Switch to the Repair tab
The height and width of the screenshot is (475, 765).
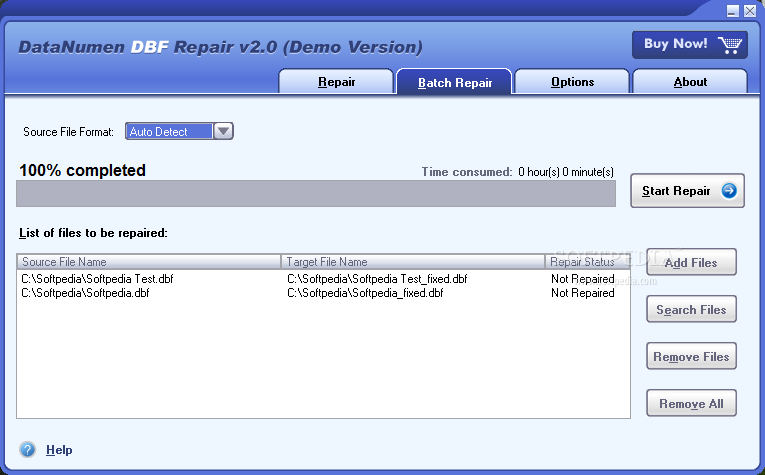pyautogui.click(x=336, y=81)
